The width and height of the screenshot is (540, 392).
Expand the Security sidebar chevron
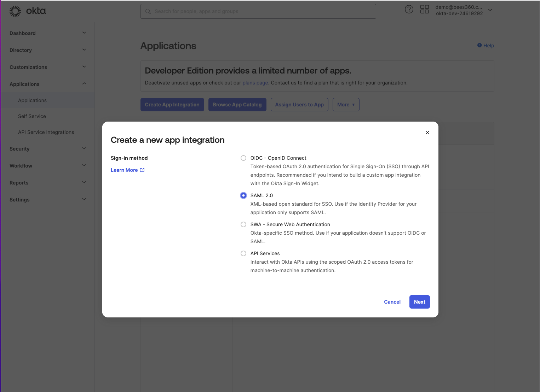point(84,148)
